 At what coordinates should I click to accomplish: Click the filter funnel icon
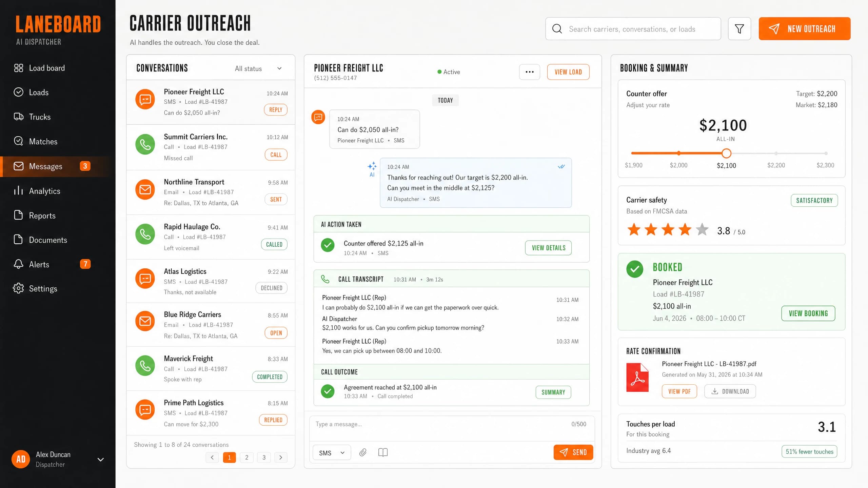coord(739,29)
